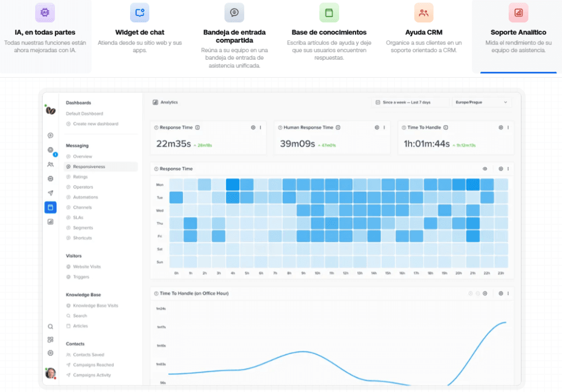Open the contacts people icon in sidebar
The width and height of the screenshot is (562, 392).
(x=50, y=164)
